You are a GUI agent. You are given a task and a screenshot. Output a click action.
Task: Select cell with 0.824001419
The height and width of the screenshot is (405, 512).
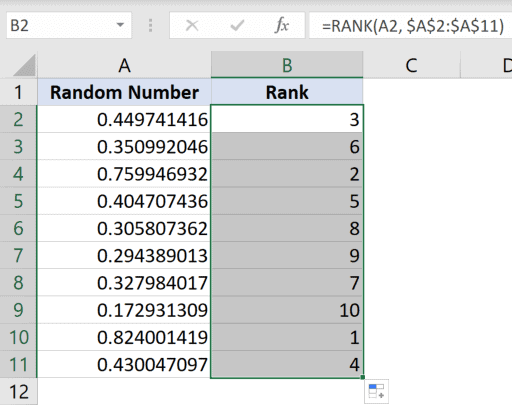pyautogui.click(x=124, y=337)
